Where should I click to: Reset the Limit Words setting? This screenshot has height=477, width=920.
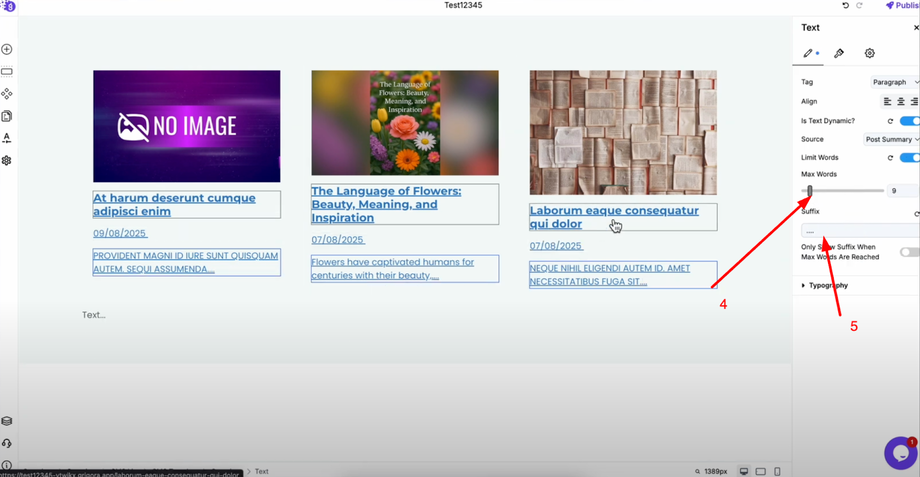coord(890,158)
